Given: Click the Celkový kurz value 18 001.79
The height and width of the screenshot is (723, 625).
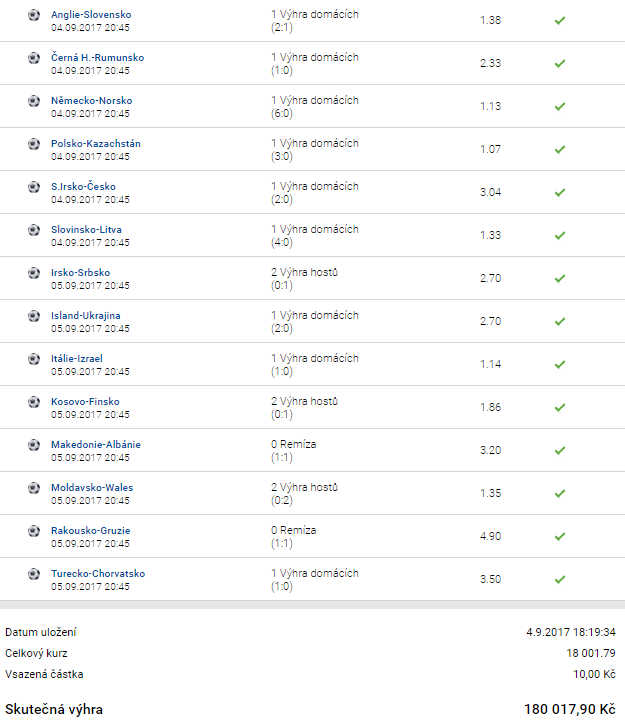Looking at the screenshot, I should pyautogui.click(x=590, y=653).
